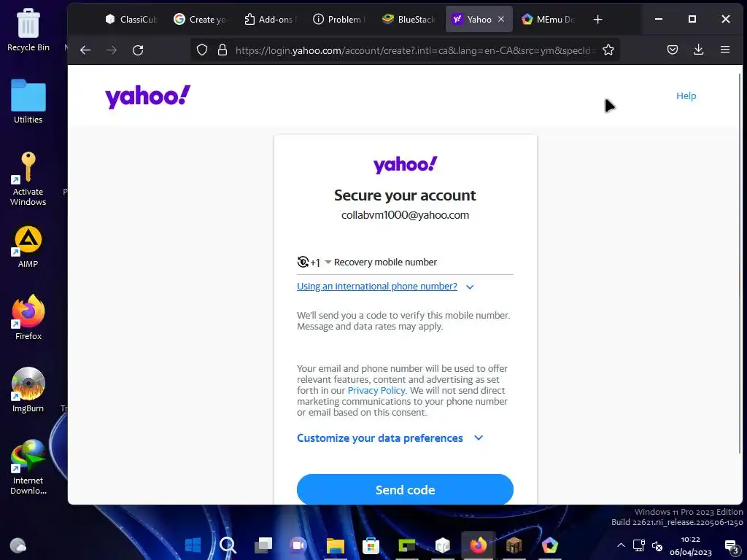Select the active Yahoo tab

(x=479, y=19)
